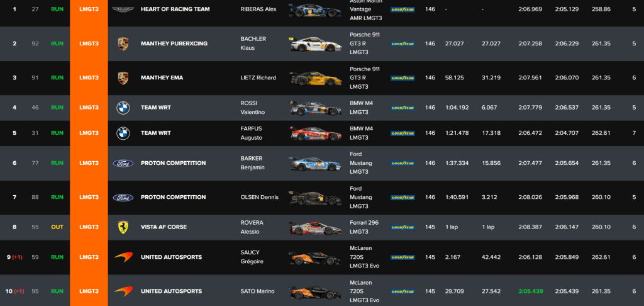Click the BMW logo in Farfus's row
Image resolution: width=644 pixels, height=306 pixels.
(x=123, y=133)
